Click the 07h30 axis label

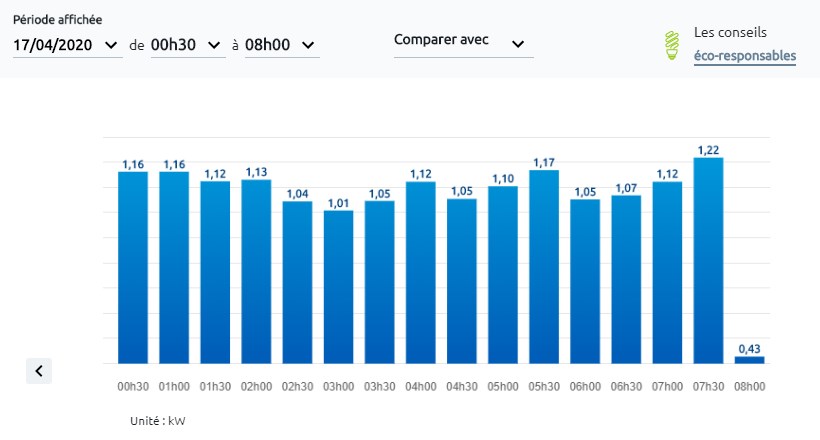point(708,387)
